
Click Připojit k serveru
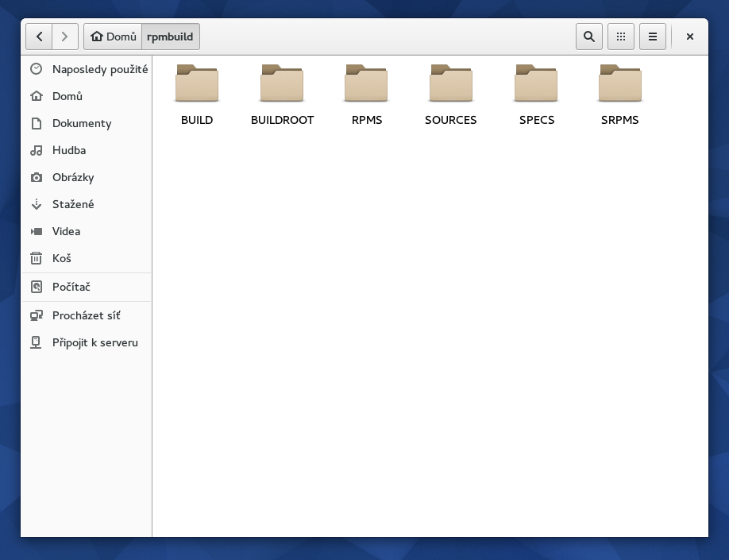[94, 342]
